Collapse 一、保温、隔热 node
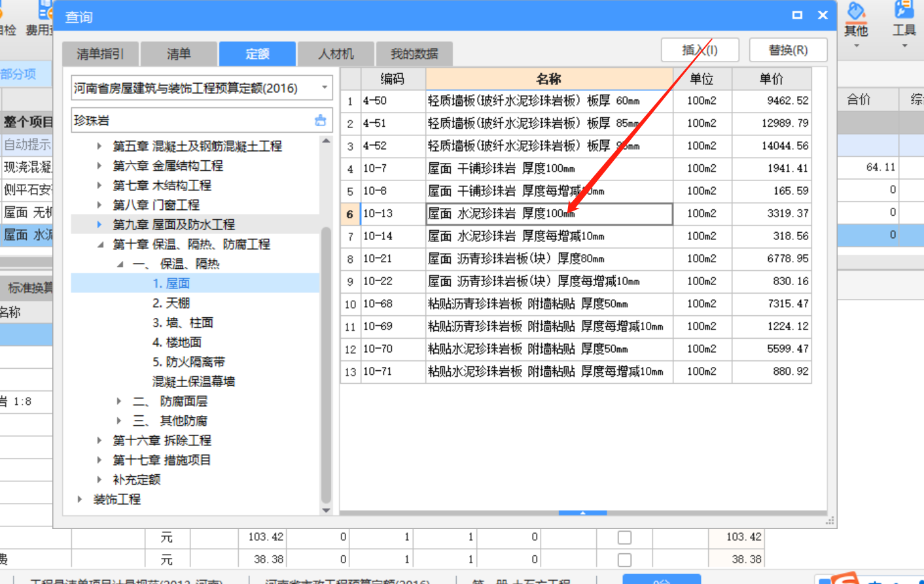The height and width of the screenshot is (584, 924). click(119, 264)
